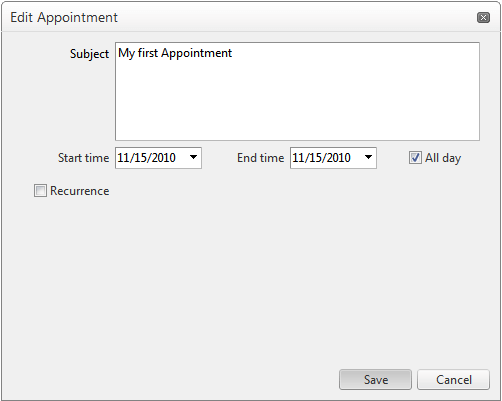
Task: Uncheck the All day checkbox
Action: (x=415, y=158)
